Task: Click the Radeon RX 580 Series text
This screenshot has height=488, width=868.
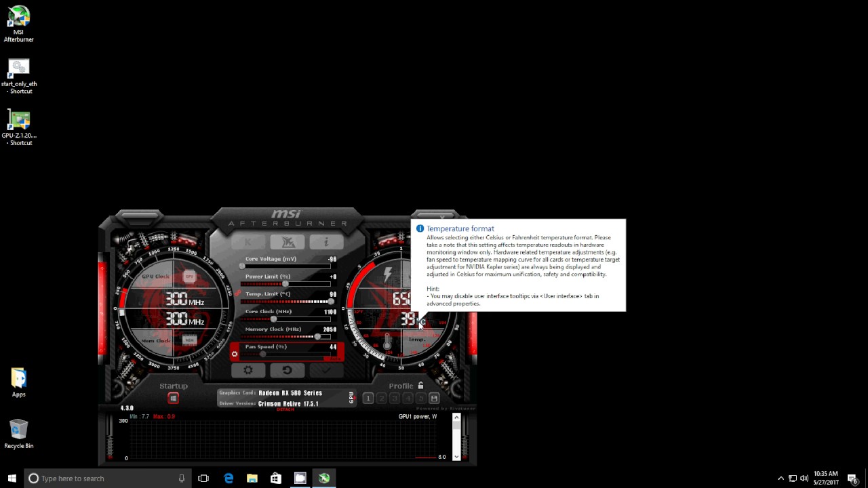Action: [x=290, y=393]
